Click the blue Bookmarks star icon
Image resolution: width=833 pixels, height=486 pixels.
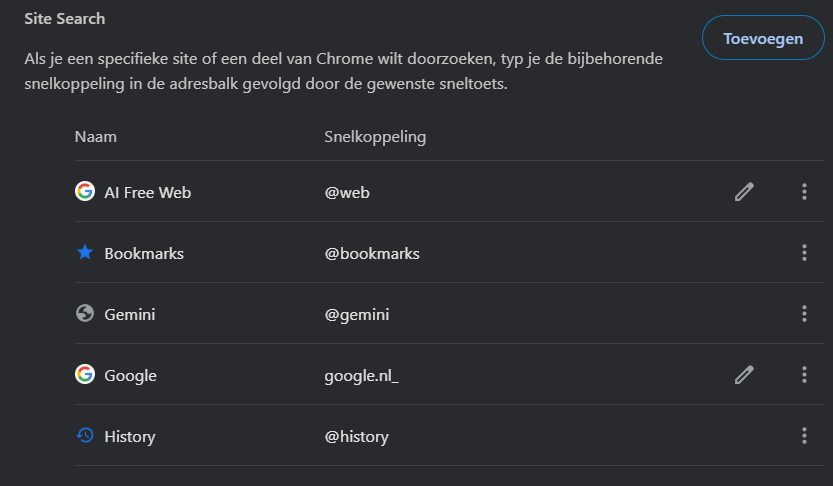[85, 252]
